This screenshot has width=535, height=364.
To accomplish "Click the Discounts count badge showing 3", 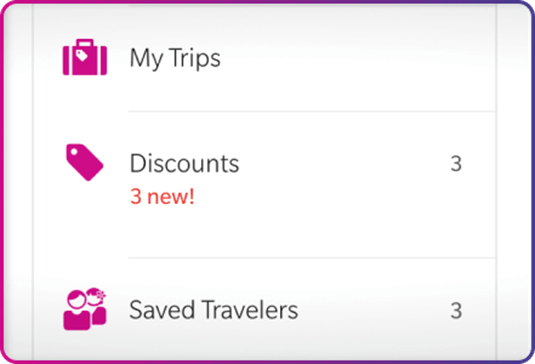I will [456, 163].
